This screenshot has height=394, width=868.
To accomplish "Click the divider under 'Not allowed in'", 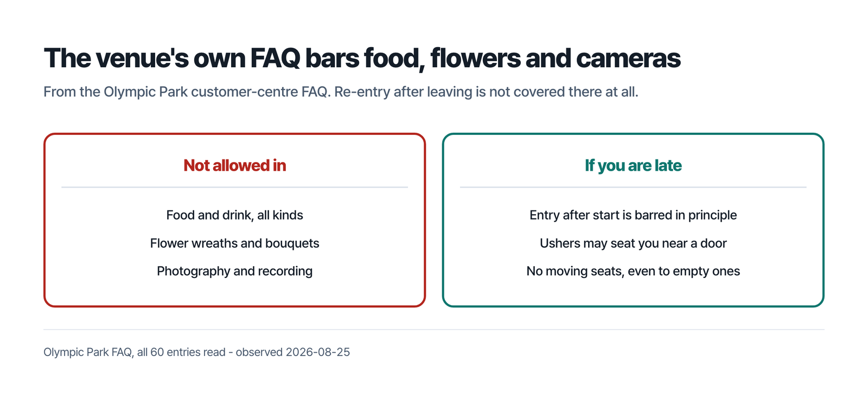I will coord(234,187).
